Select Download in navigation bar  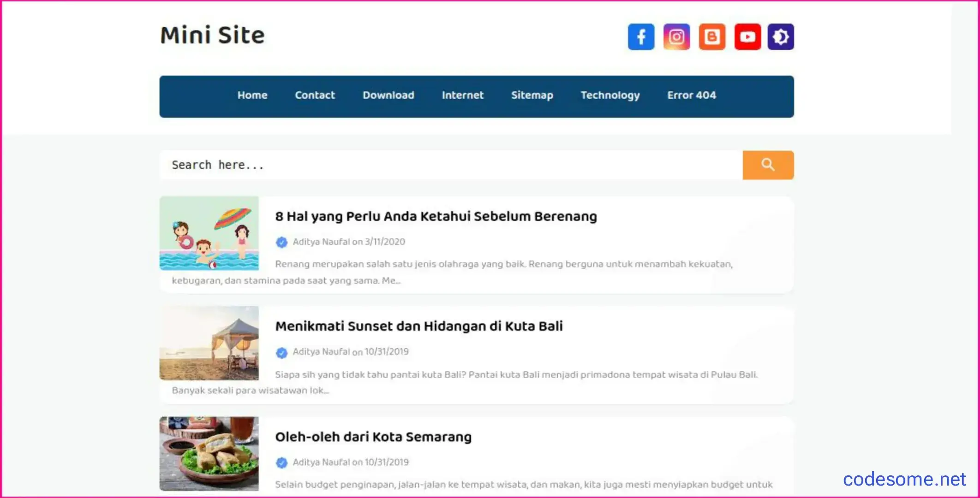tap(388, 95)
